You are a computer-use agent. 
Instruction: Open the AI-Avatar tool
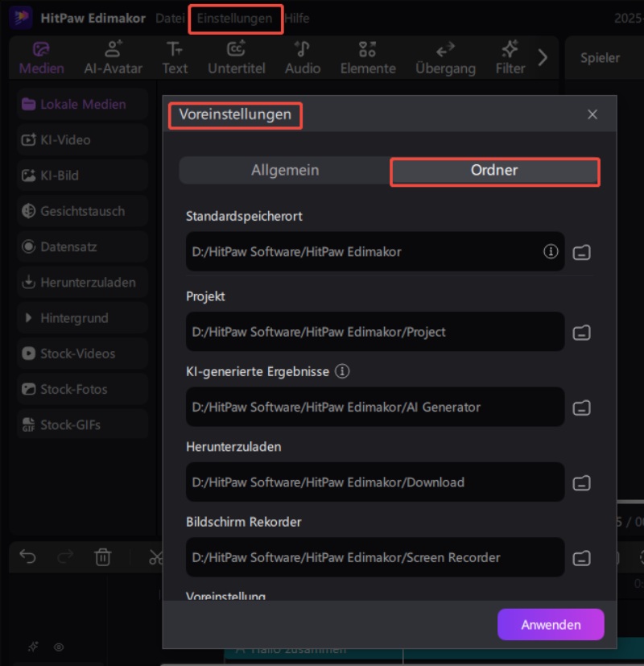tap(113, 58)
